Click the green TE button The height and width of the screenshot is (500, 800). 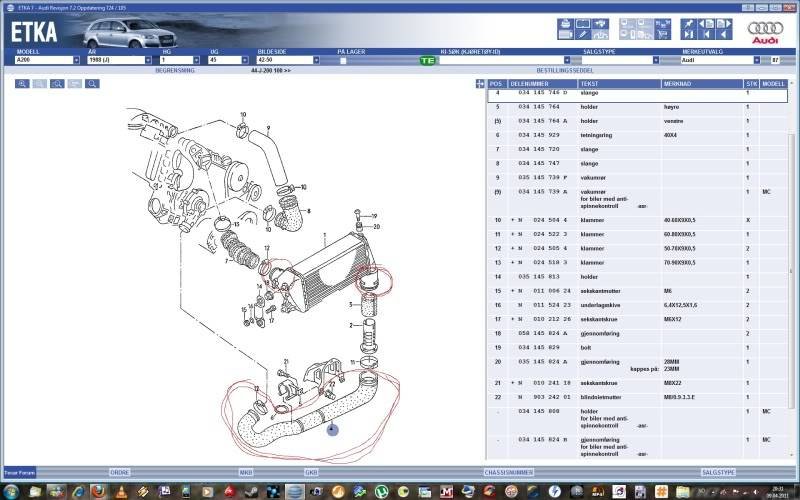click(x=427, y=60)
